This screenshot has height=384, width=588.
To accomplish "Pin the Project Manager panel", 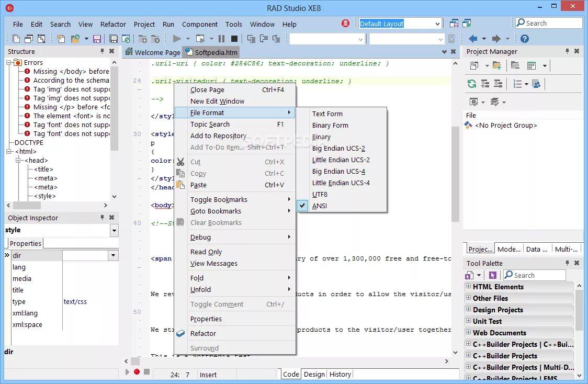I will point(567,51).
